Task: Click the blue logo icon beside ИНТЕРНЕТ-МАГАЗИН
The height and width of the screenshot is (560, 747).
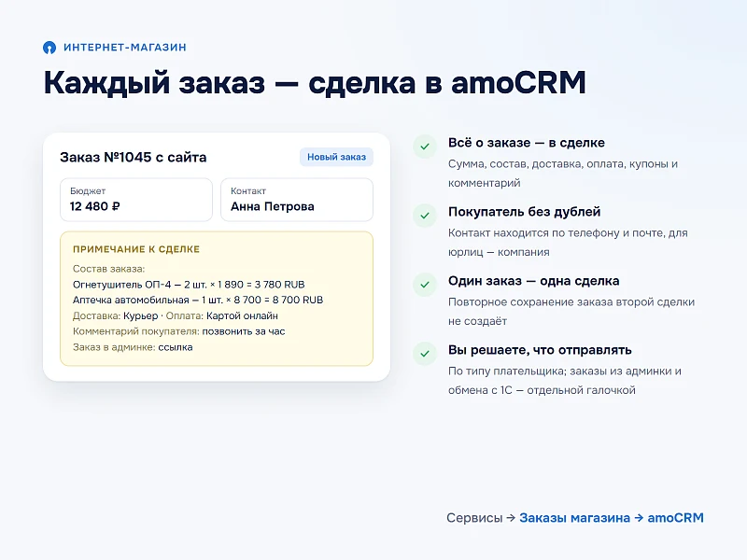Action: [x=49, y=48]
